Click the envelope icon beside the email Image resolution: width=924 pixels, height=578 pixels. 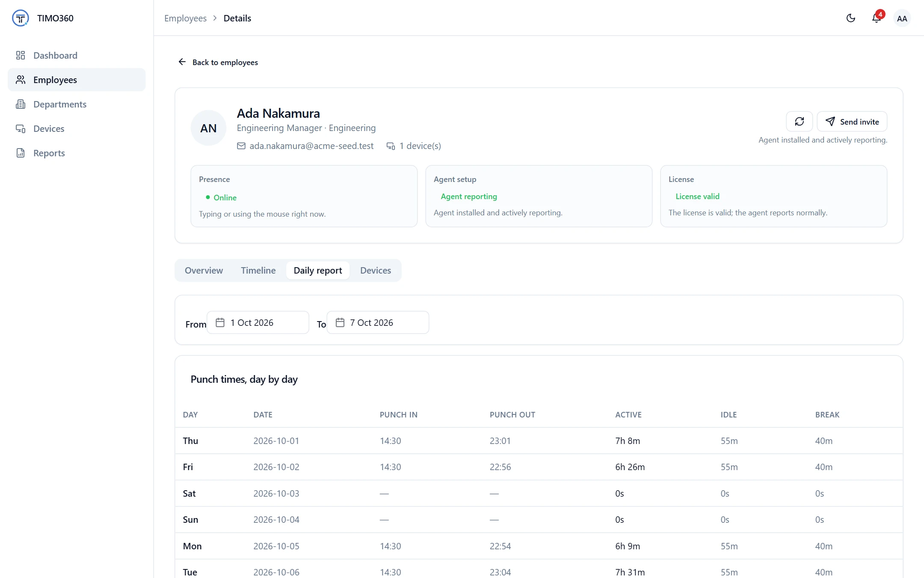tap(241, 146)
